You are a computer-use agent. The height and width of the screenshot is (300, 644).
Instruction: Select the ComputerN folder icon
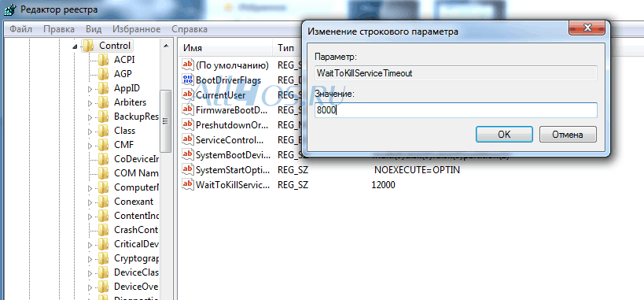103,187
